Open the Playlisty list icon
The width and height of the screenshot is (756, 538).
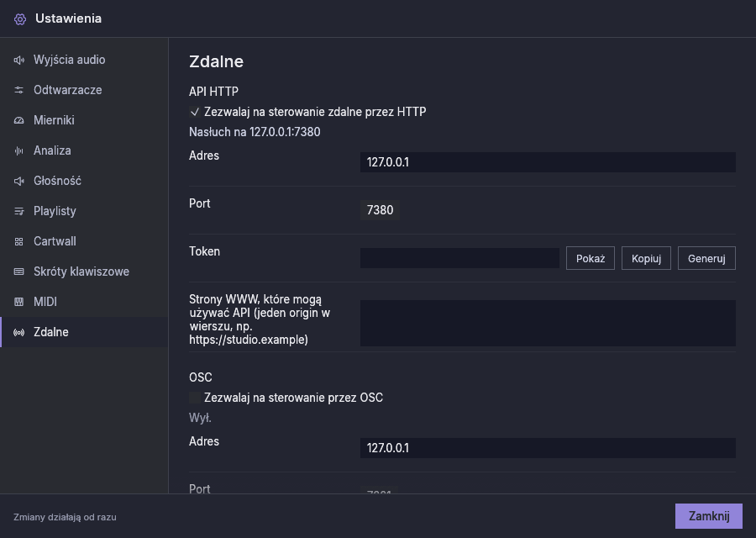18,211
